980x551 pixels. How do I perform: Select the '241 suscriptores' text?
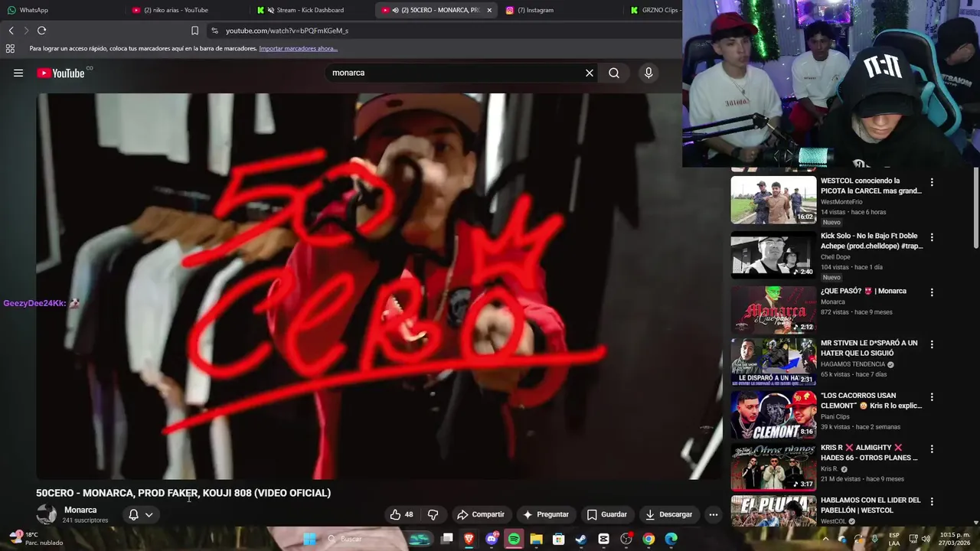point(85,520)
